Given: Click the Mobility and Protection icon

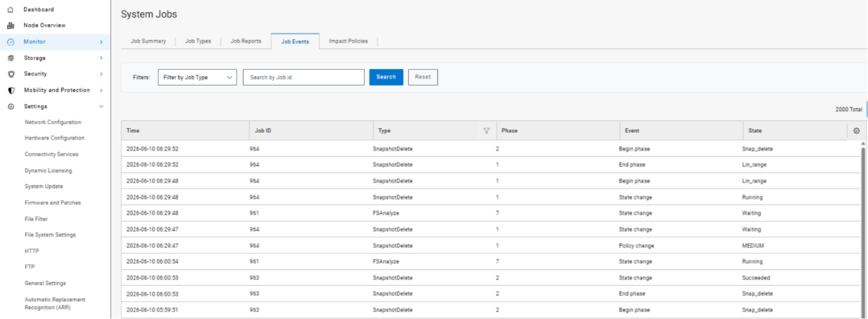Looking at the screenshot, I should click(10, 90).
